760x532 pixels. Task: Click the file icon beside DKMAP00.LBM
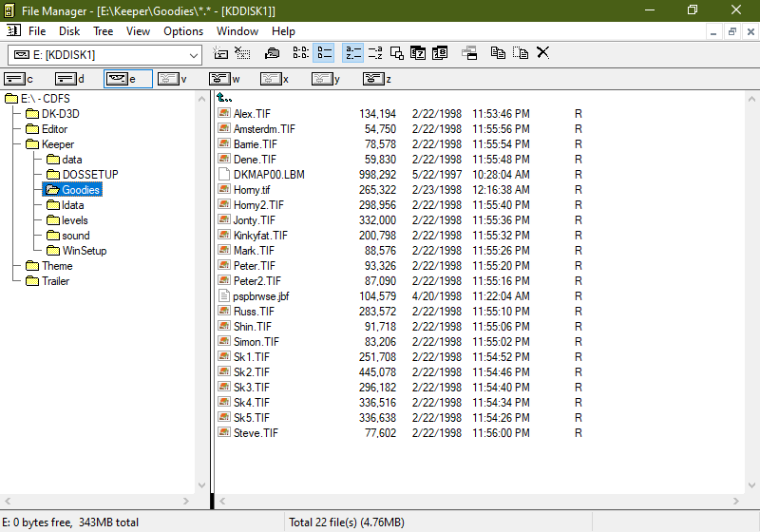coord(223,174)
